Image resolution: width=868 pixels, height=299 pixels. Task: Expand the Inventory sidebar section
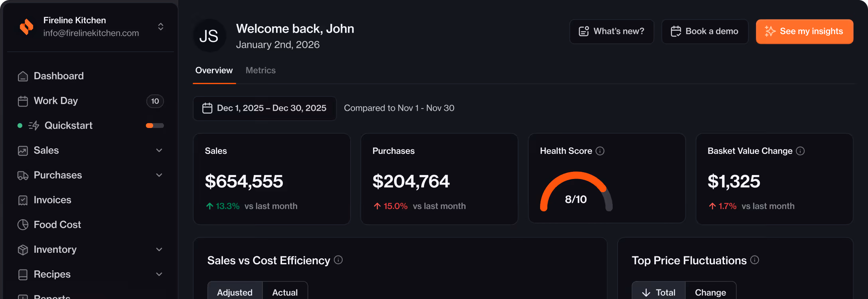click(159, 250)
